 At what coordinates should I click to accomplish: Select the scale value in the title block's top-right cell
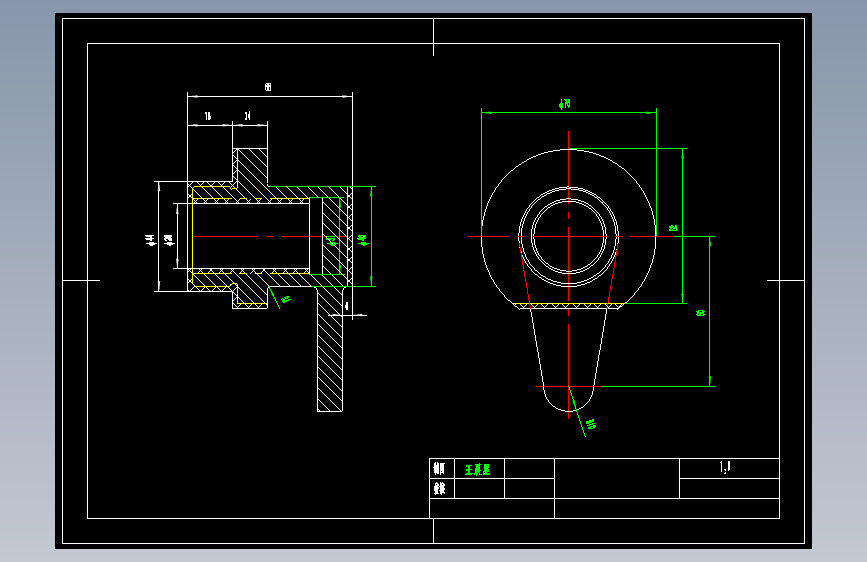tap(725, 467)
